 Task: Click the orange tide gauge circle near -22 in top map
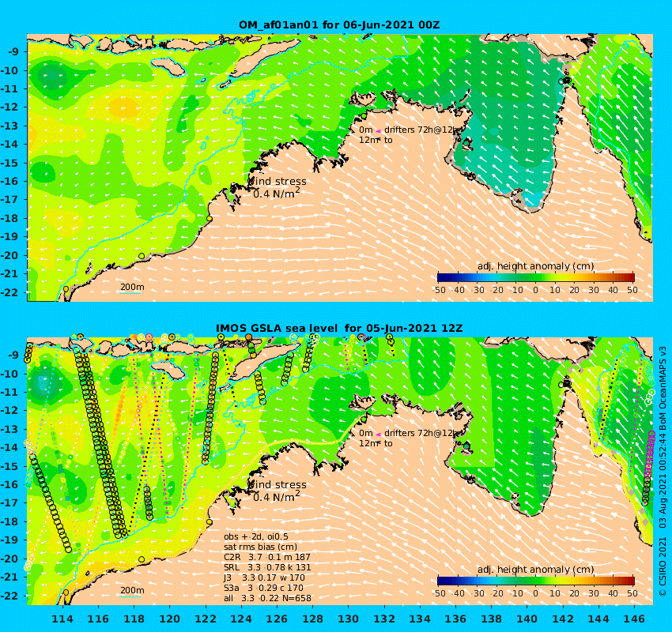[66, 289]
